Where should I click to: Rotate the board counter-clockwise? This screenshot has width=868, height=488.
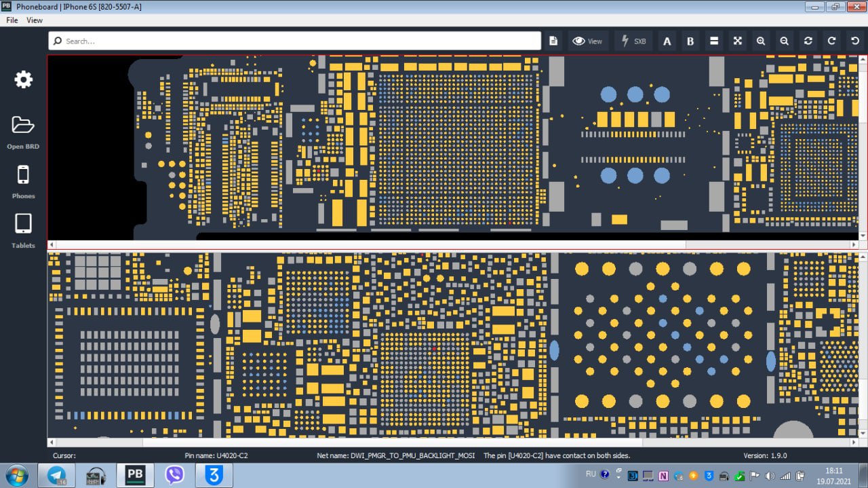[854, 41]
